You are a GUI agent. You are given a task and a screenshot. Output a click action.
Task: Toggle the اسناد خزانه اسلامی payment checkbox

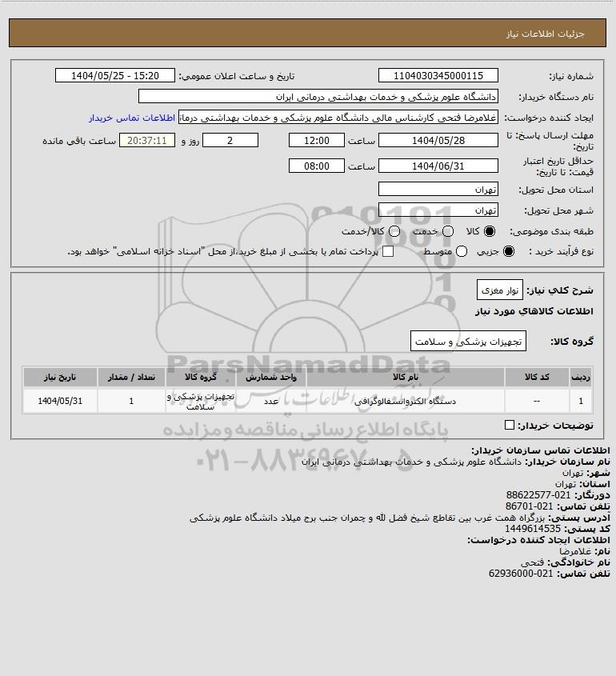pyautogui.click(x=388, y=251)
